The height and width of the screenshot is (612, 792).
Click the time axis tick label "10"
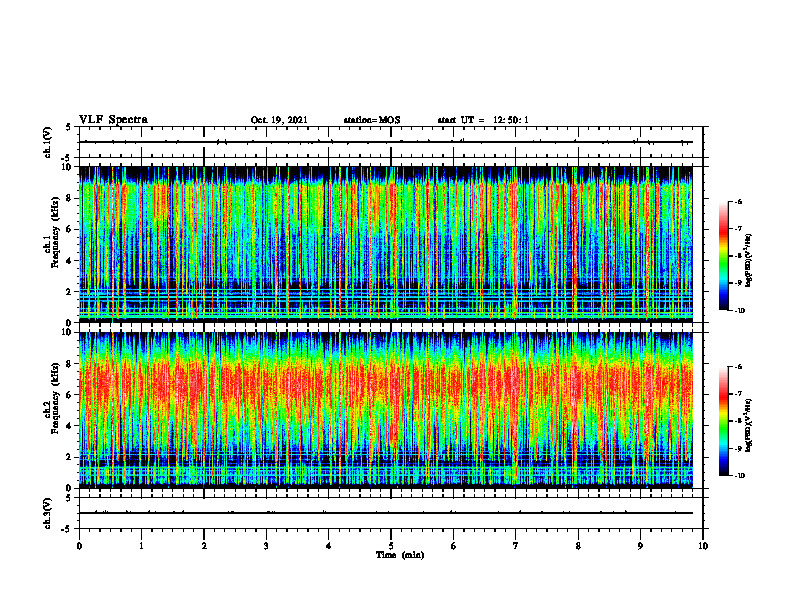pos(703,546)
